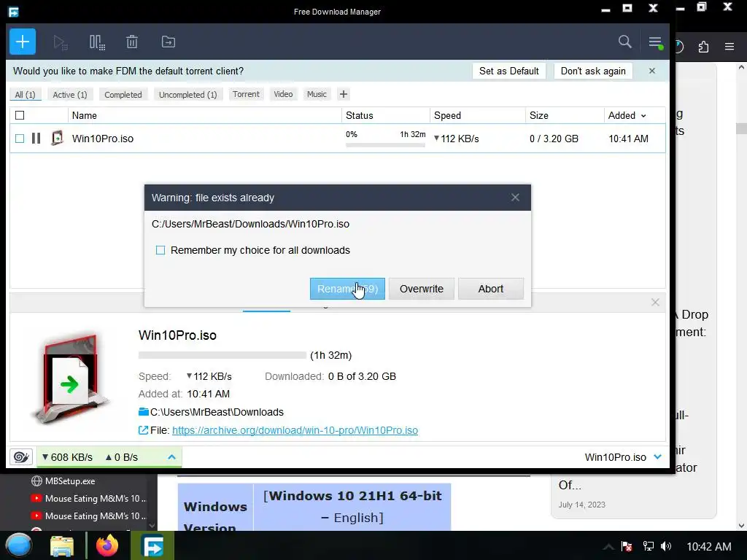
Task: Open the folder icon next to C:\Users\MrBeast\Downloads
Action: [x=144, y=412]
